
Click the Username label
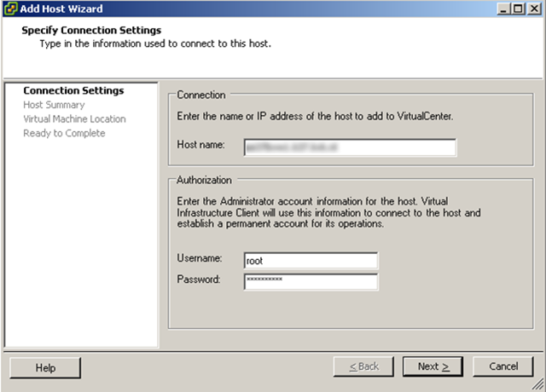(199, 258)
